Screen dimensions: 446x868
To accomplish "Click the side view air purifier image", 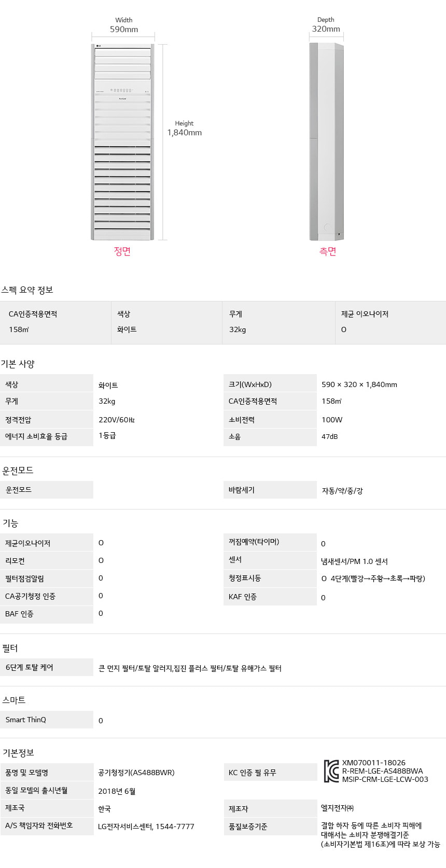I will (326, 142).
